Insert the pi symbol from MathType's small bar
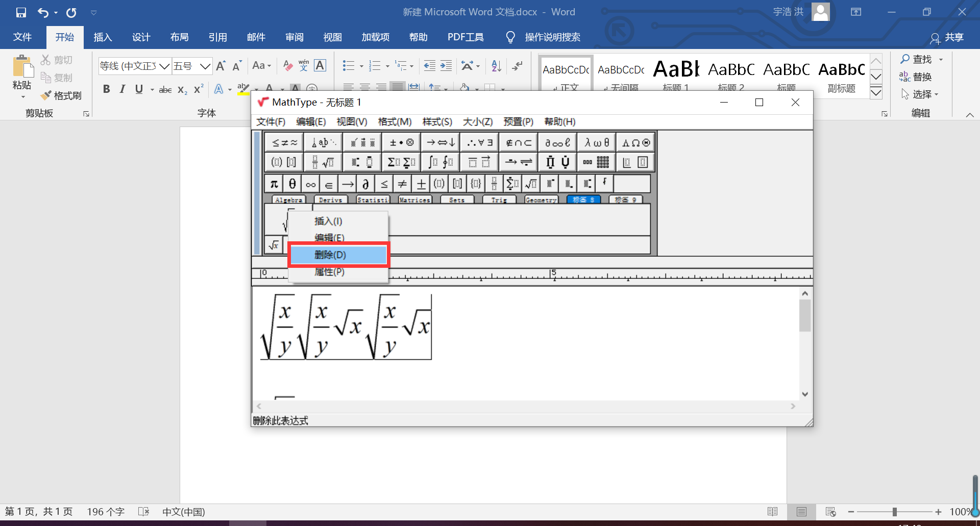This screenshot has height=526, width=980. 274,184
